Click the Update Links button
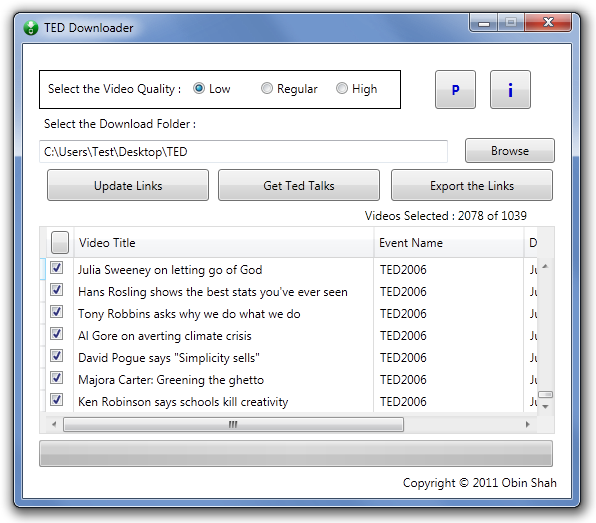 128,185
